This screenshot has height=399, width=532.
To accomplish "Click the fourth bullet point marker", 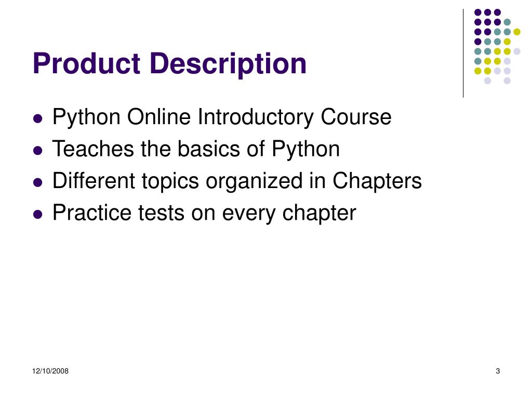I will point(38,215).
